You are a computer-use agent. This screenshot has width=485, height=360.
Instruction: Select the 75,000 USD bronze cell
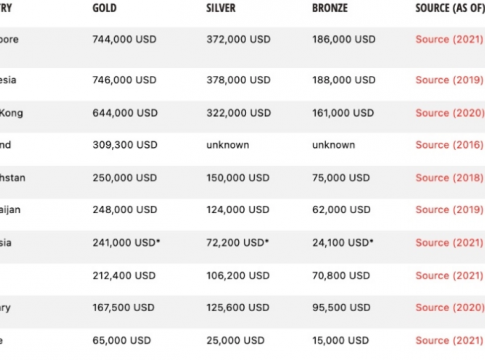coord(341,178)
